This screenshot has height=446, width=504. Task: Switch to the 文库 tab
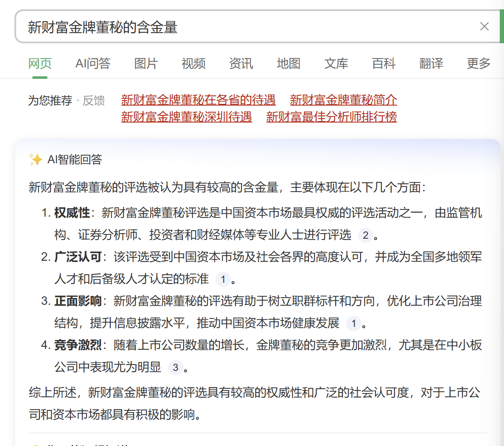pos(336,64)
